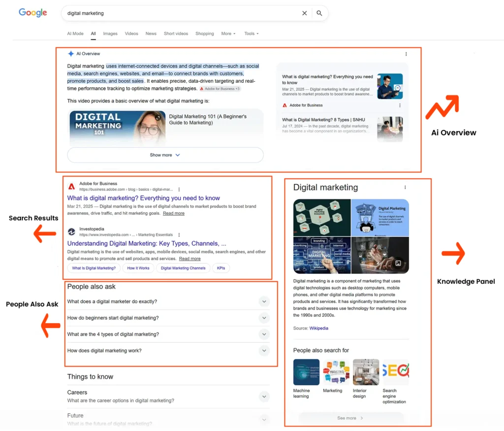Open the Wikipedia source link
This screenshot has width=504, height=431.
coord(318,329)
